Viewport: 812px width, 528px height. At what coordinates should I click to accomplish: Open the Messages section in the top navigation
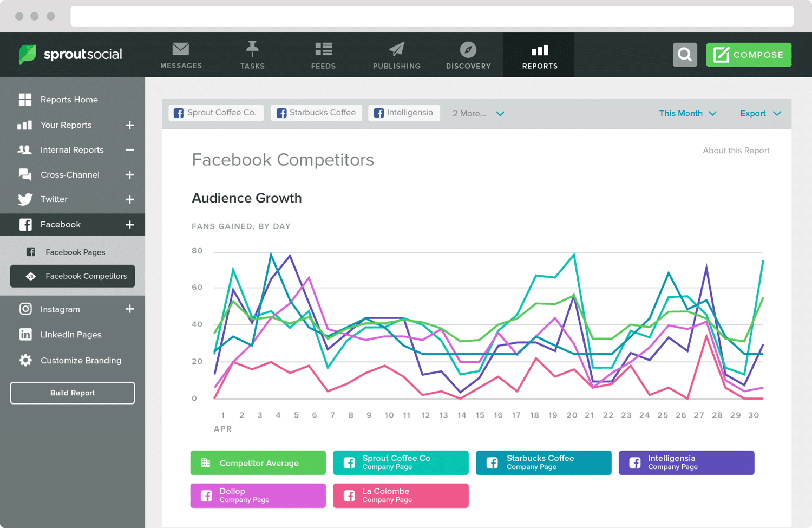[181, 54]
